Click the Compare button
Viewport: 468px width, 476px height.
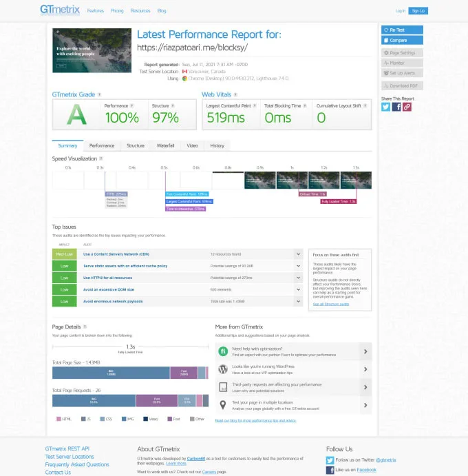tap(402, 40)
